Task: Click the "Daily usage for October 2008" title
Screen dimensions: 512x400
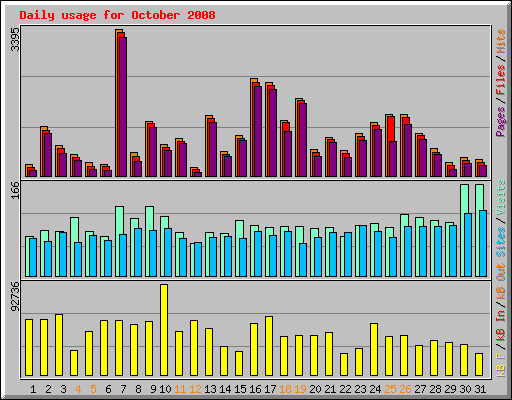Action: pos(117,15)
